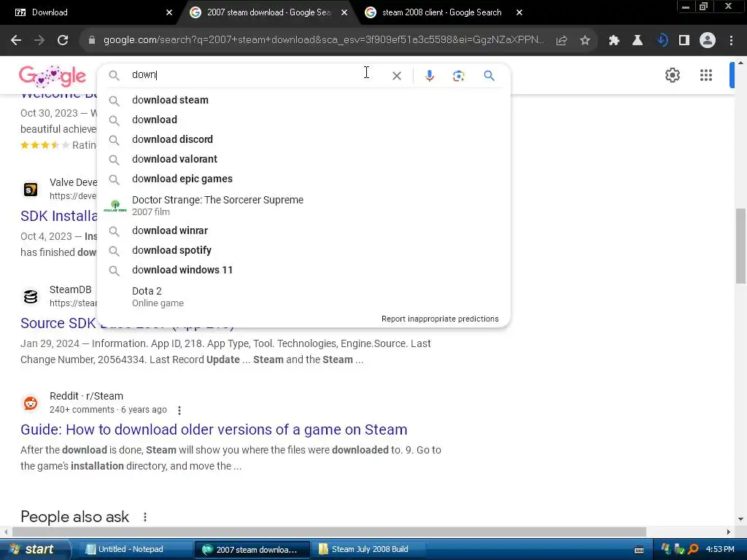Viewport: 747px width, 560px height.
Task: Click the forward navigation arrow
Action: [39, 41]
